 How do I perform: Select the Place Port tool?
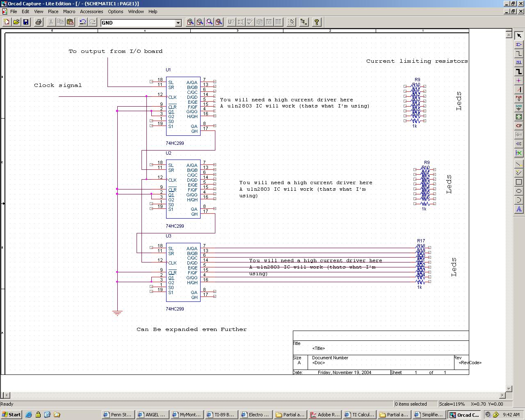pyautogui.click(x=519, y=126)
